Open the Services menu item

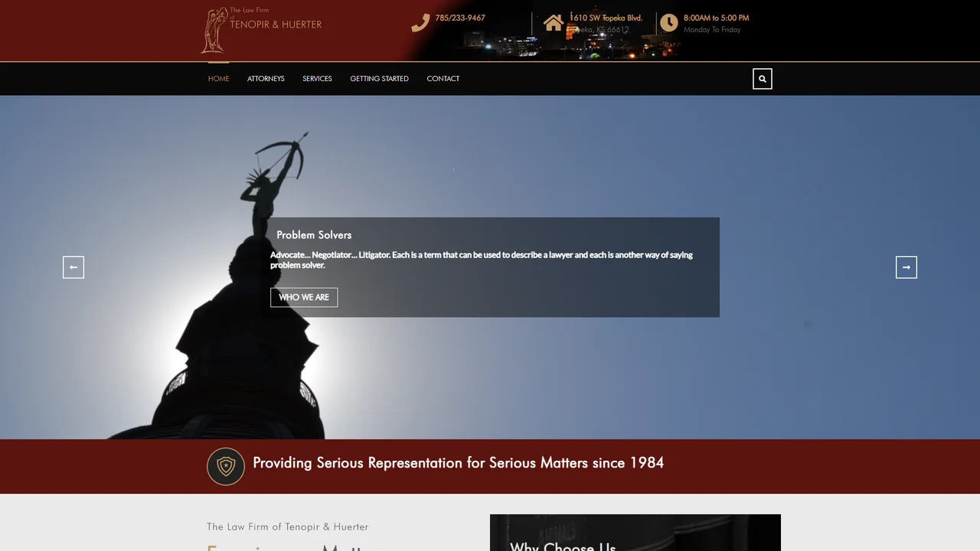[x=317, y=79]
